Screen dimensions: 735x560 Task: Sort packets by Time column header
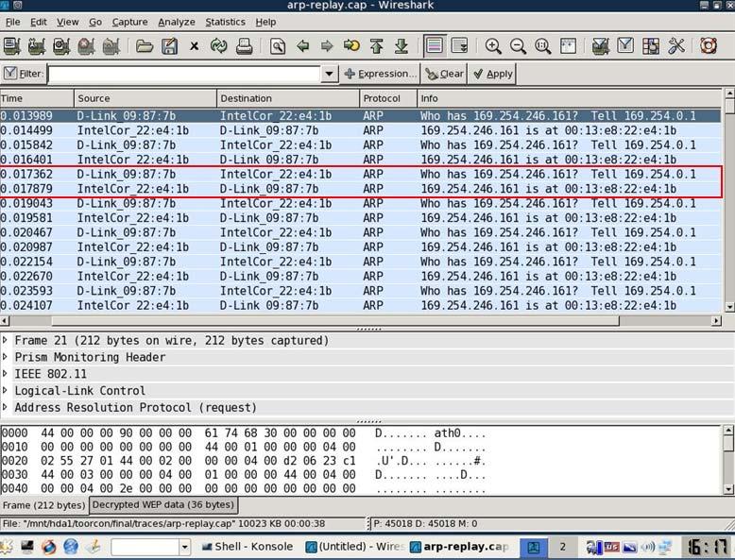pyautogui.click(x=37, y=98)
